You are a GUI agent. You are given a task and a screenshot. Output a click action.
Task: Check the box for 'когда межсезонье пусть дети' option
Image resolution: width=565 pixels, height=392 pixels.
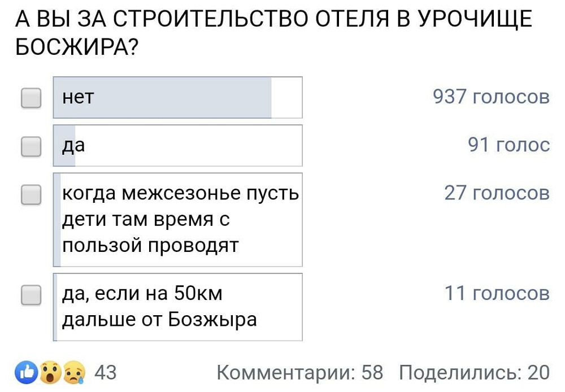(x=31, y=195)
